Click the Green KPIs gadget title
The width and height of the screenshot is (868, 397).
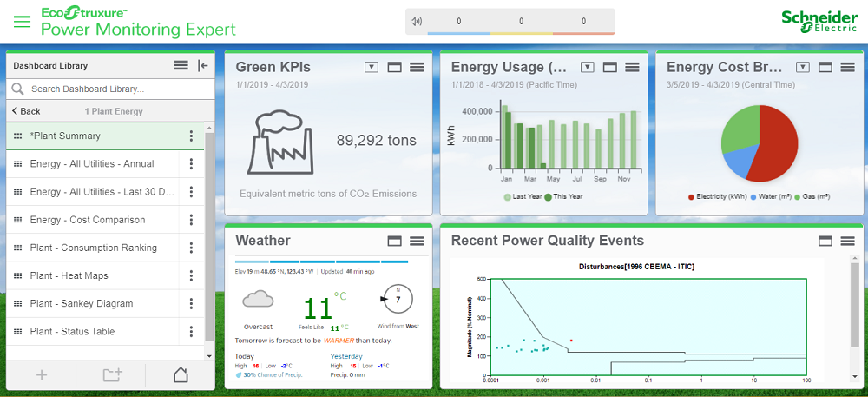273,68
